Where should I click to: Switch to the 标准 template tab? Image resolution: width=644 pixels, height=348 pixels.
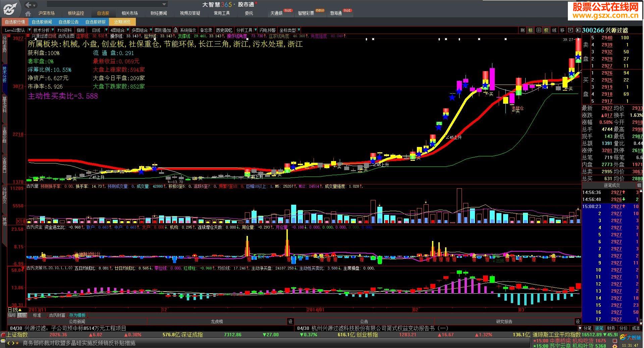[x=37, y=315]
